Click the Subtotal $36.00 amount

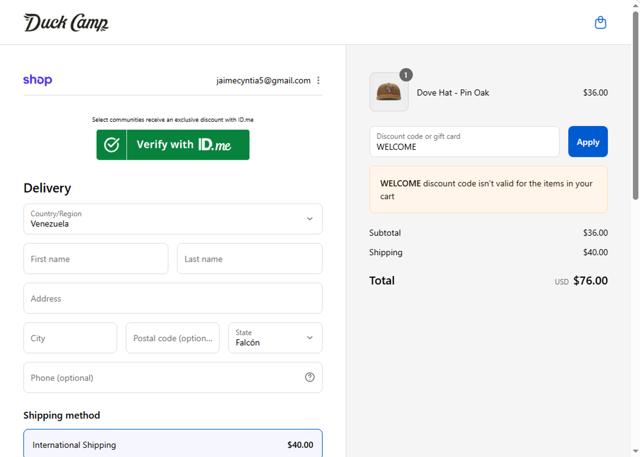[x=595, y=233]
